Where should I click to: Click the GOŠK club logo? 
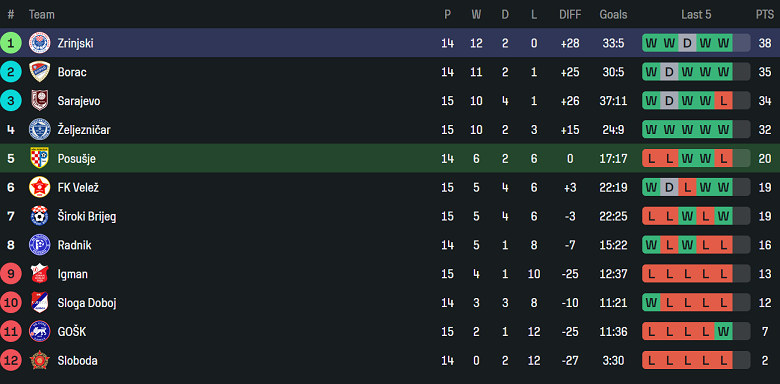point(39,331)
